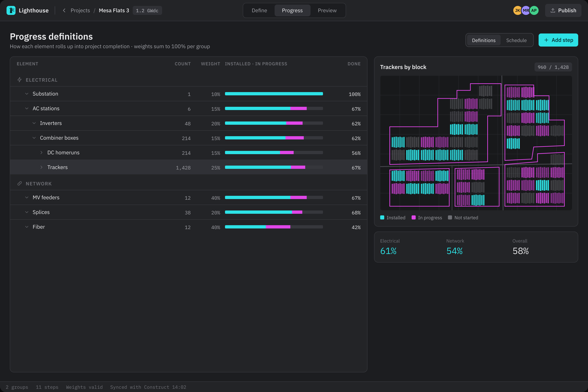Click the In progress legend swatch
Screen dimensions: 588x392
[x=413, y=217]
